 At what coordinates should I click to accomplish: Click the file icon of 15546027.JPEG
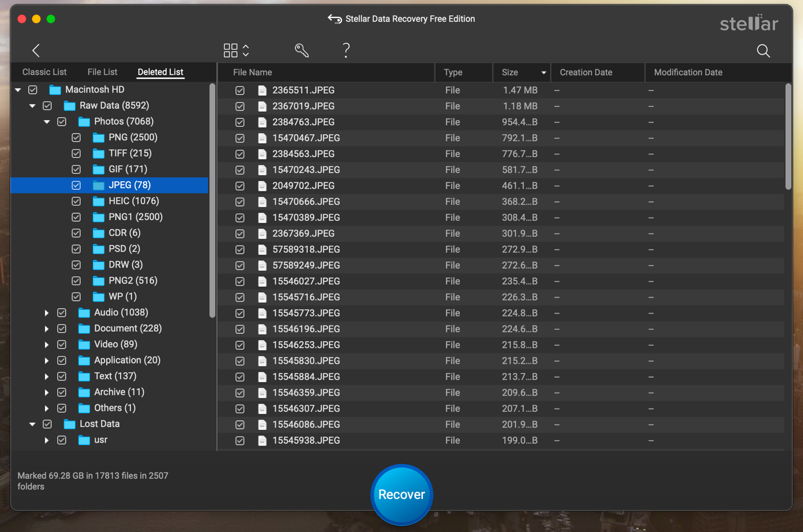262,282
